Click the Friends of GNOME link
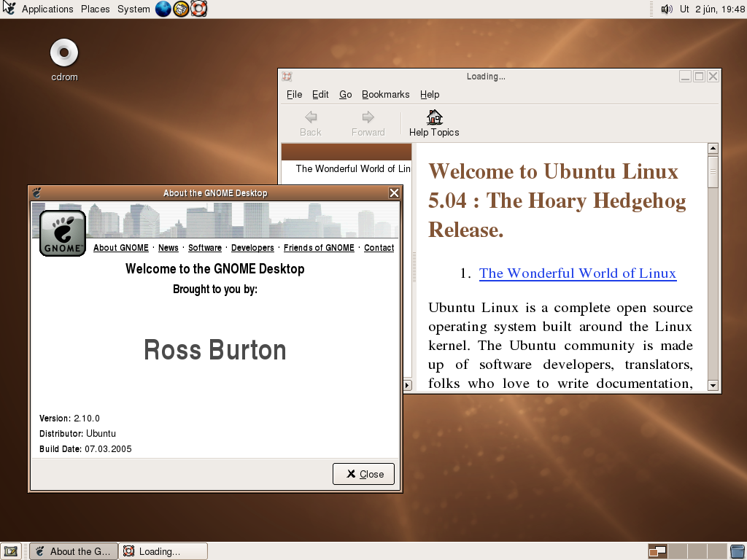 (x=320, y=248)
